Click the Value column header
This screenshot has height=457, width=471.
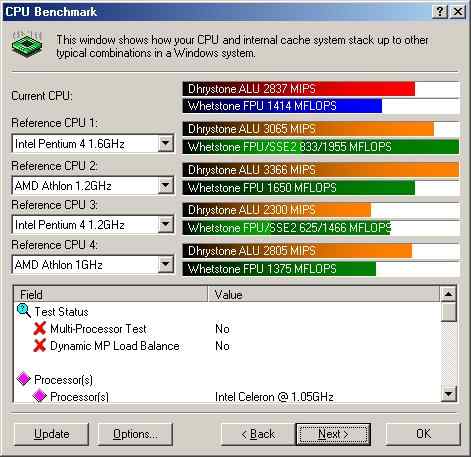point(324,294)
